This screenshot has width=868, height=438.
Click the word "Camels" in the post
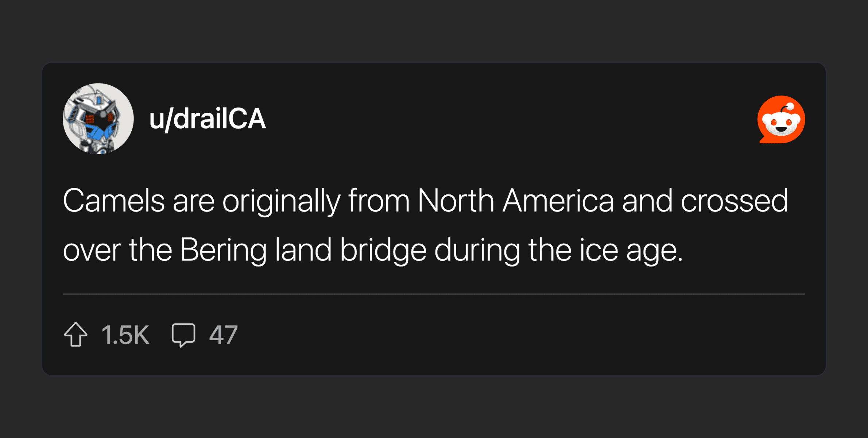114,201
